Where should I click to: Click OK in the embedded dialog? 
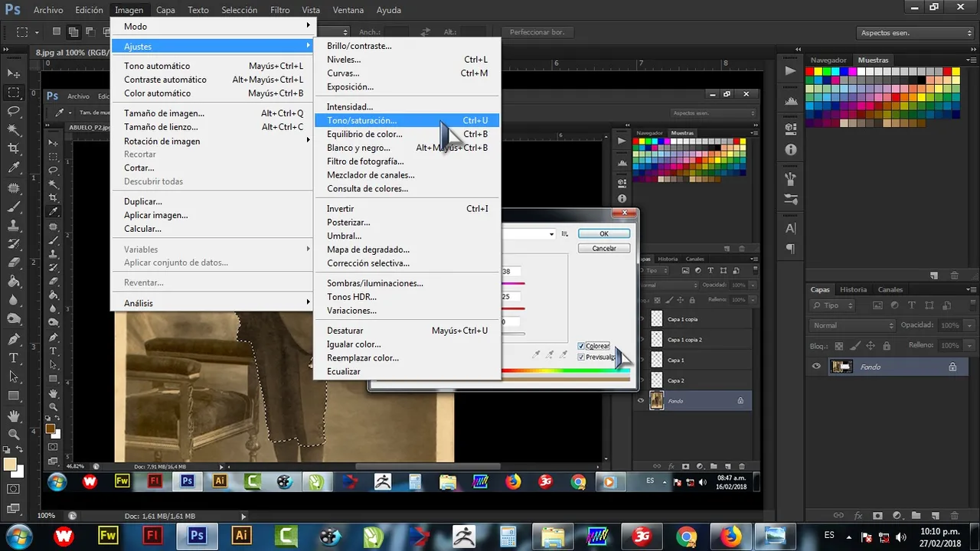pyautogui.click(x=604, y=233)
